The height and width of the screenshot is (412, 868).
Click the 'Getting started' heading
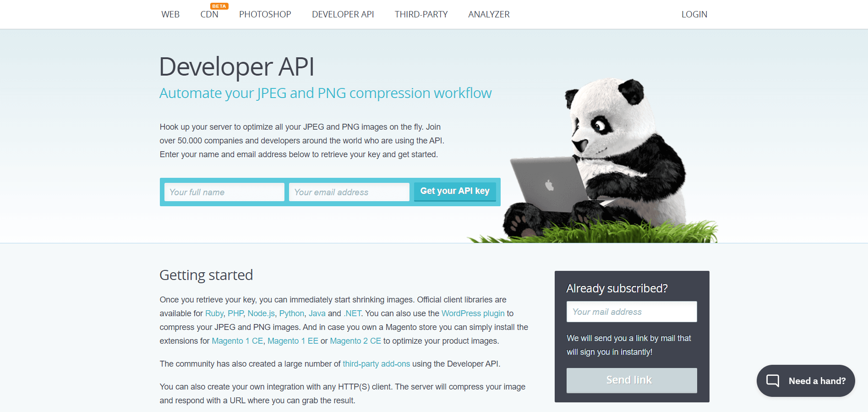206,275
